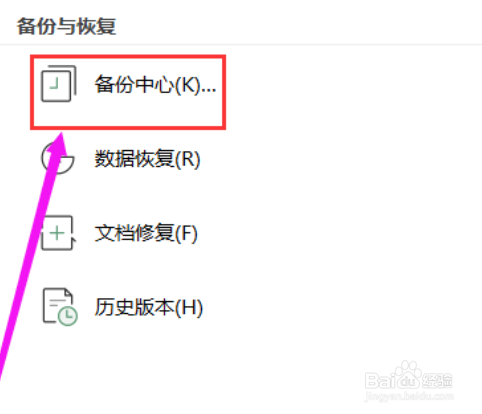Click the Data Recovery circular icon
The width and height of the screenshot is (482, 414).
click(58, 158)
